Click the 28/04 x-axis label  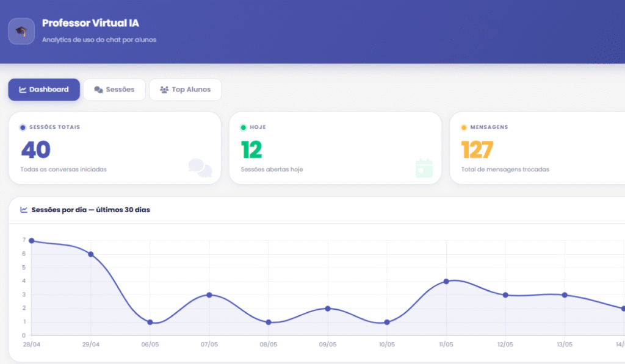pyautogui.click(x=32, y=344)
